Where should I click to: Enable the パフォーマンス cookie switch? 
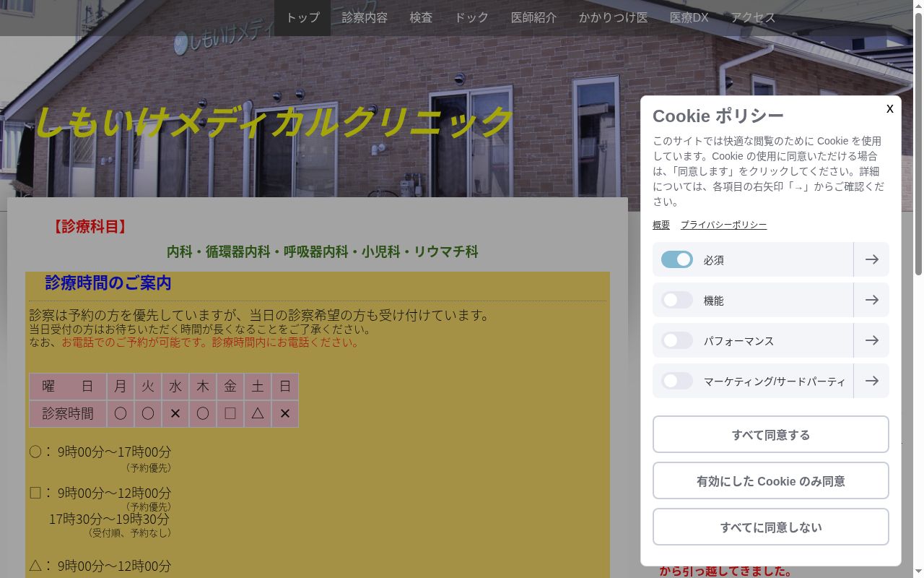click(677, 340)
